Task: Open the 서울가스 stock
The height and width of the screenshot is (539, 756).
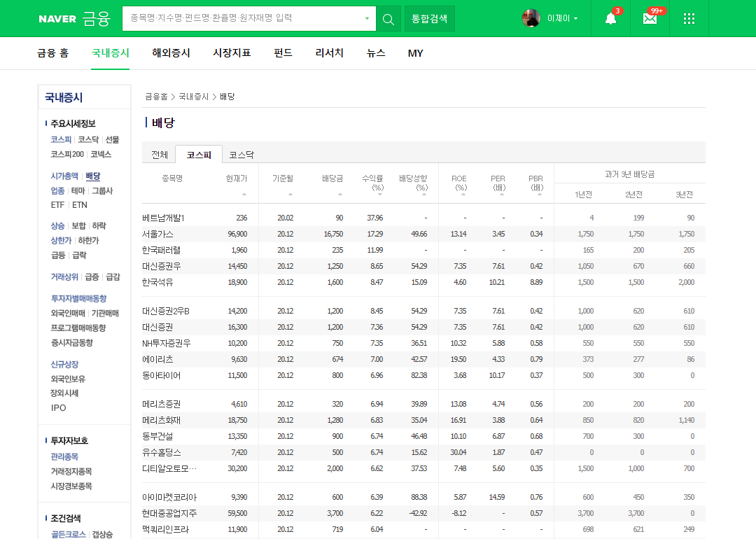Action: (x=157, y=234)
